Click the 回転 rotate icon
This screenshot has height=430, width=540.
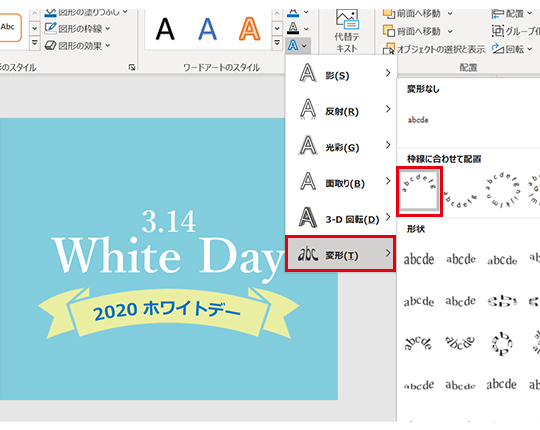pyautogui.click(x=497, y=49)
